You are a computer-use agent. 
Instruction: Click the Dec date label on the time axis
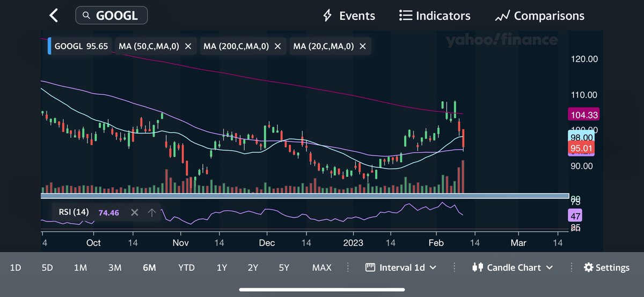pyautogui.click(x=267, y=243)
